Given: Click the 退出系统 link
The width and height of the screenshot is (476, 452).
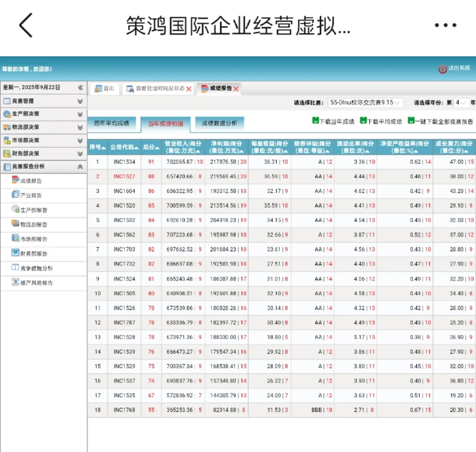Looking at the screenshot, I should [459, 68].
